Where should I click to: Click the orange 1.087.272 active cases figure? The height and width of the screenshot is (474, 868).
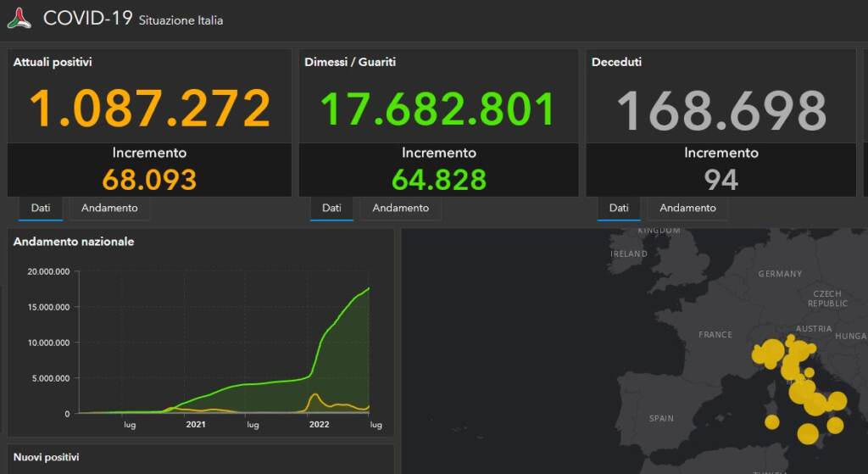tap(150, 109)
